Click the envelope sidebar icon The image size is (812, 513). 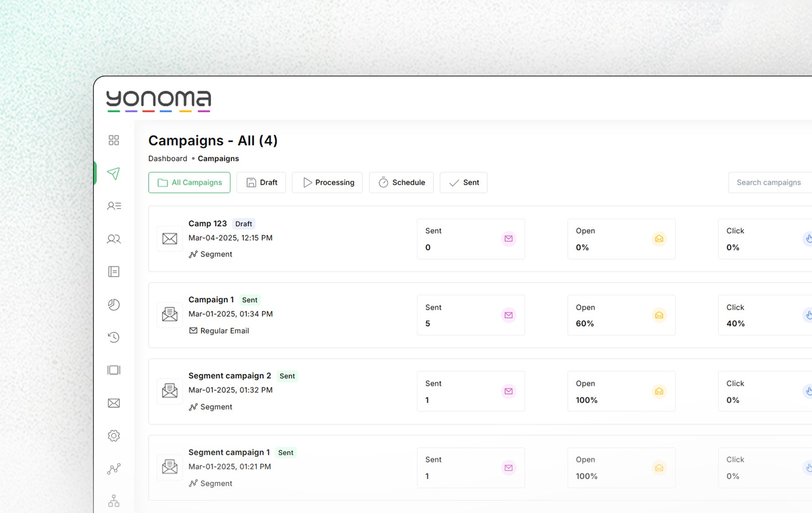(114, 403)
